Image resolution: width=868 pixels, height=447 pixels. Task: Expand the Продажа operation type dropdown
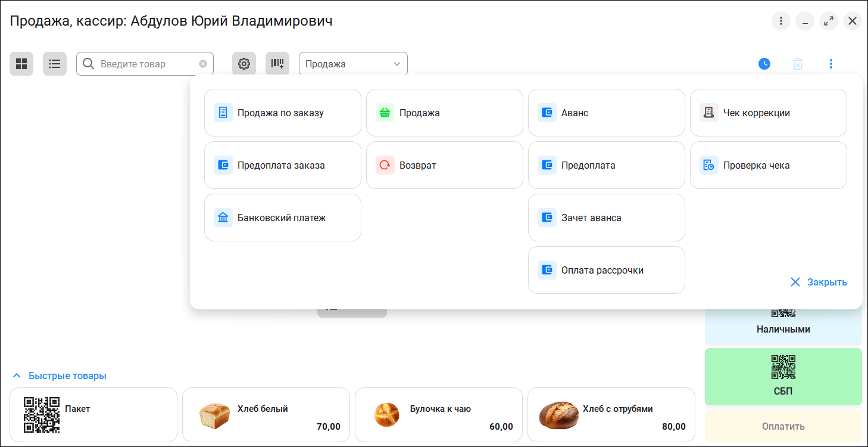(x=353, y=64)
